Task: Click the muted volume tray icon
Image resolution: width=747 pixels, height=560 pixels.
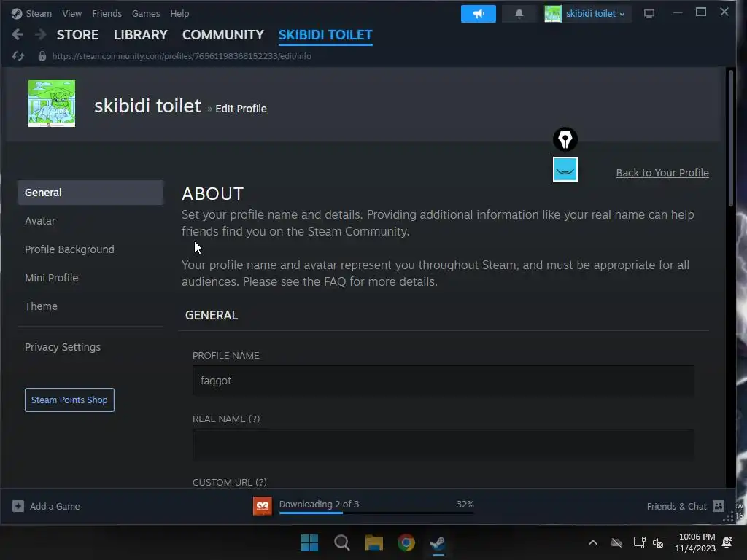Action: pyautogui.click(x=658, y=542)
